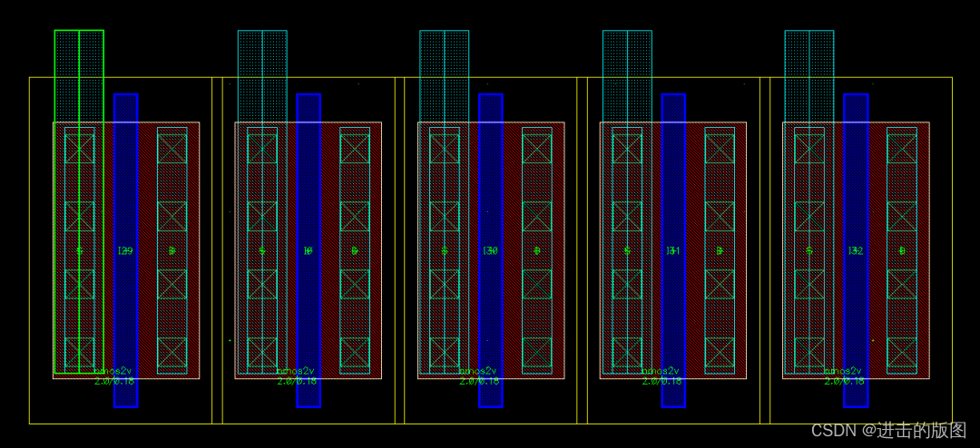Select the bottommost source contact of I31
This screenshot has width=980, height=448.
tap(627, 352)
